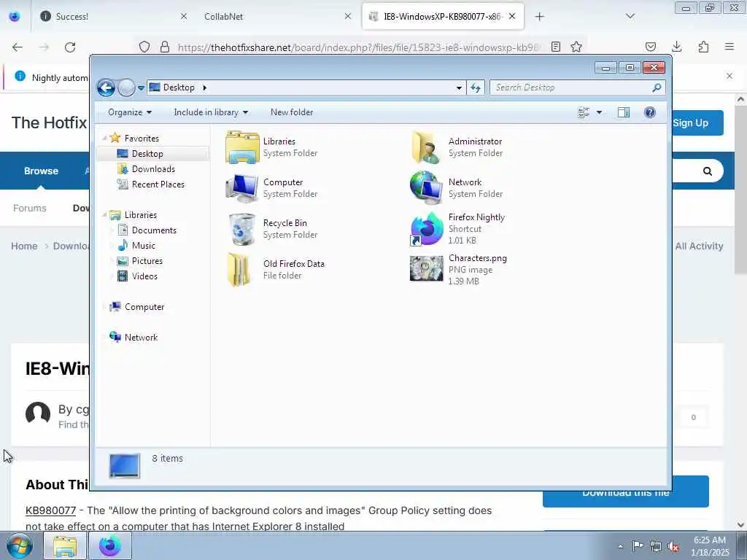Select Videos library in navigation pane
Viewport: 747px width, 560px height.
pyautogui.click(x=144, y=276)
